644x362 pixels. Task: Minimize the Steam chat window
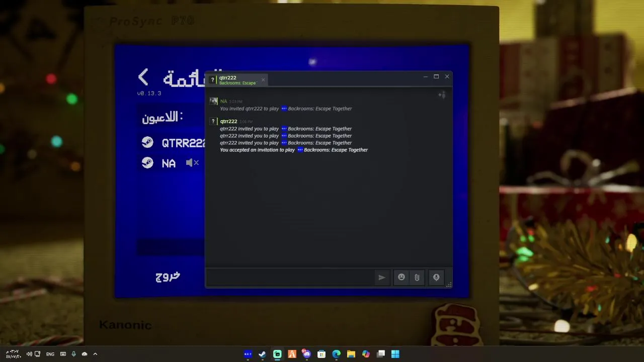(x=426, y=76)
